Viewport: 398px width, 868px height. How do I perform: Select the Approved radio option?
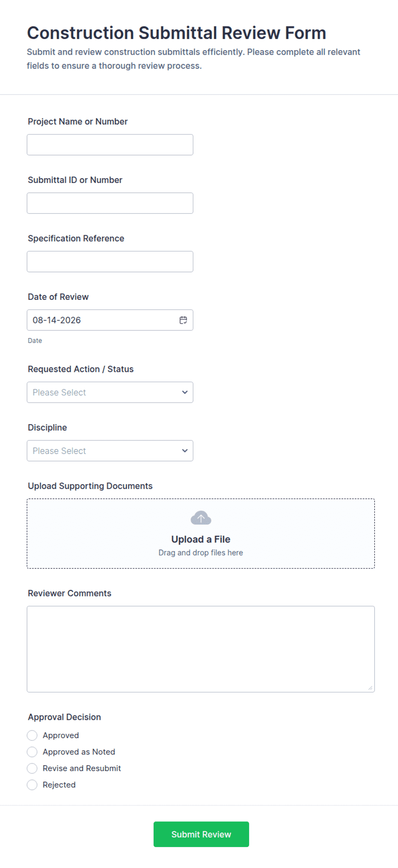pyautogui.click(x=32, y=736)
